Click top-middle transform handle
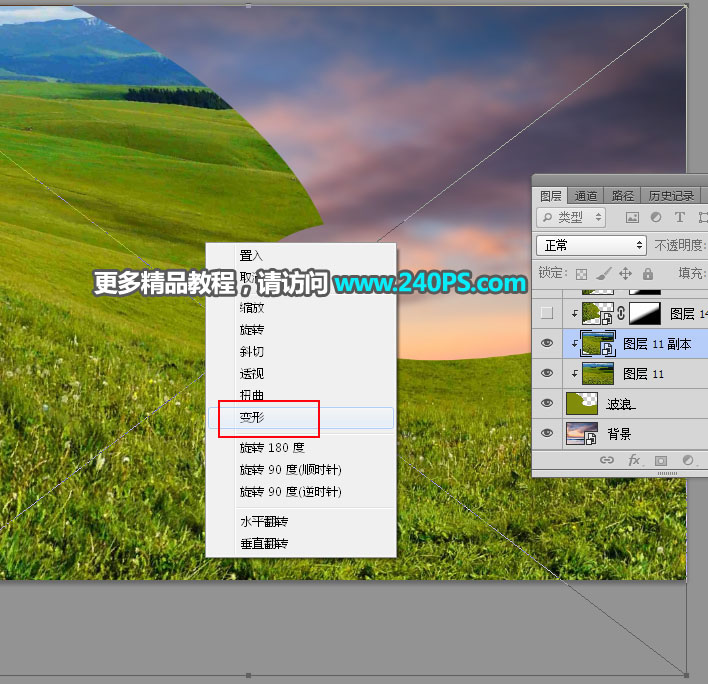The image size is (708, 684). 248,5
